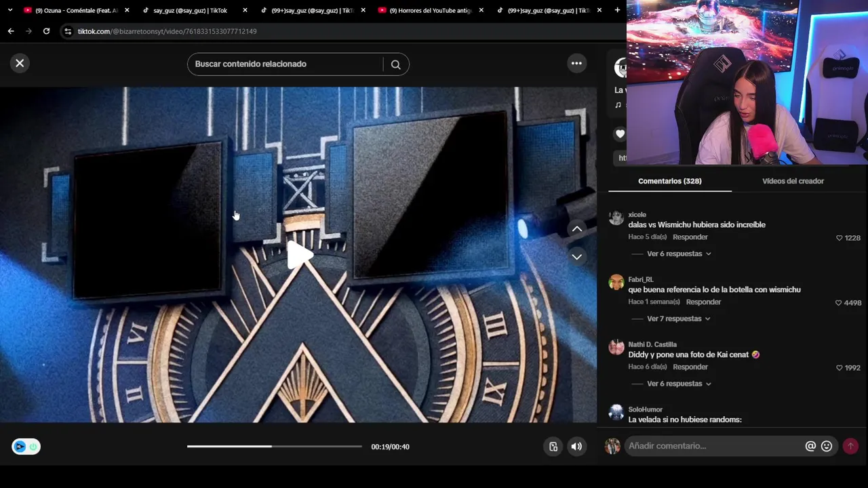
Task: Open the tab search dropdown arrow
Action: [9, 10]
